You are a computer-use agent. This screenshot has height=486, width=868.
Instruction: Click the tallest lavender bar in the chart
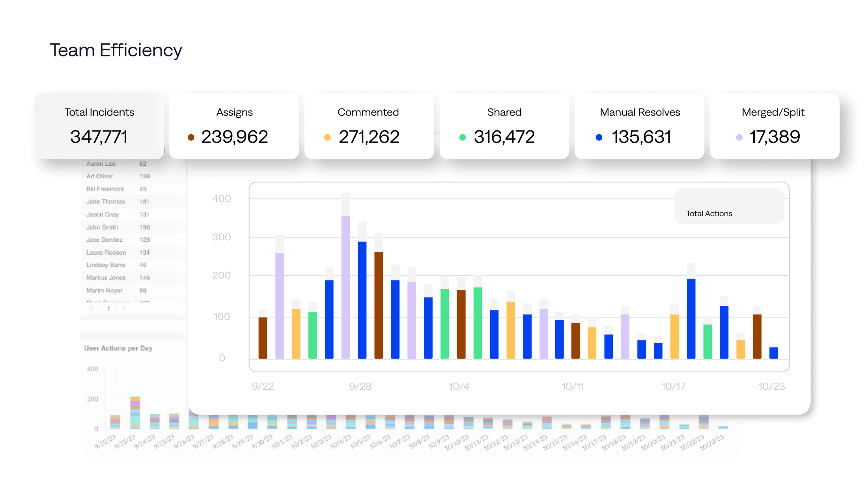[x=345, y=287]
